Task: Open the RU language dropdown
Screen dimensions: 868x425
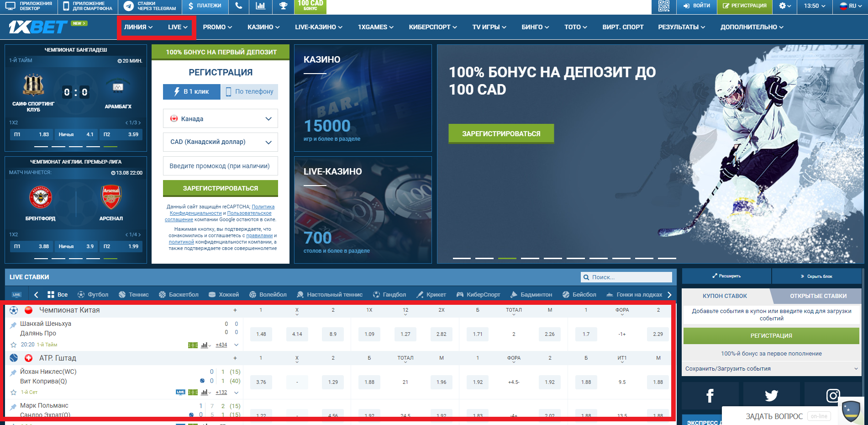Action: coord(851,6)
